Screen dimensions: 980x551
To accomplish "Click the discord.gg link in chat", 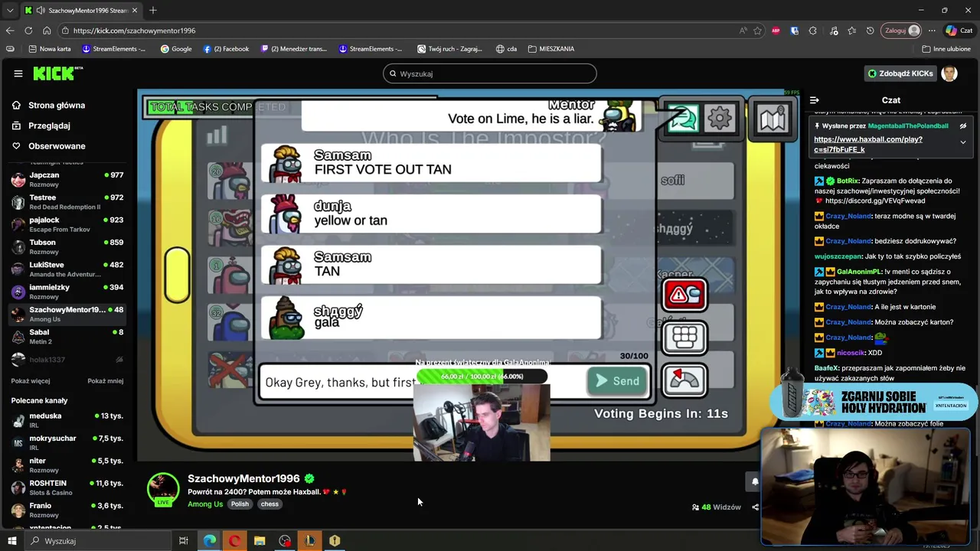I will click(x=875, y=201).
